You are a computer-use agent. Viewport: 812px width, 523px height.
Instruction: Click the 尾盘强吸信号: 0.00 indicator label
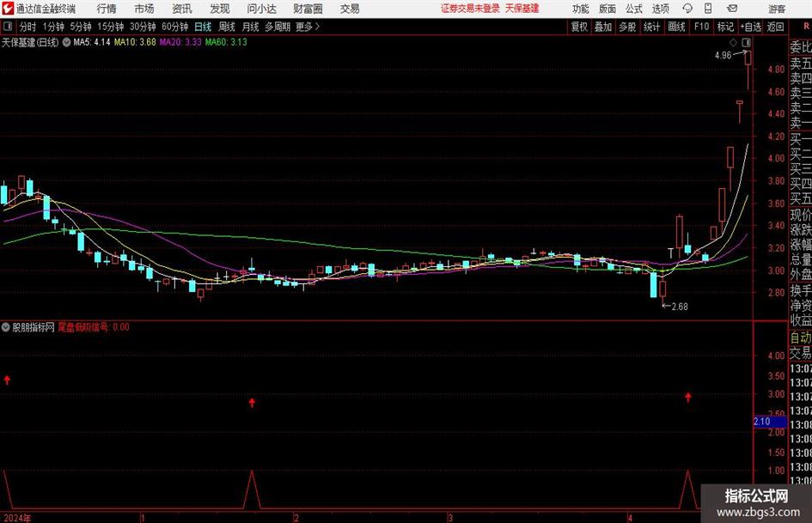pos(93,326)
